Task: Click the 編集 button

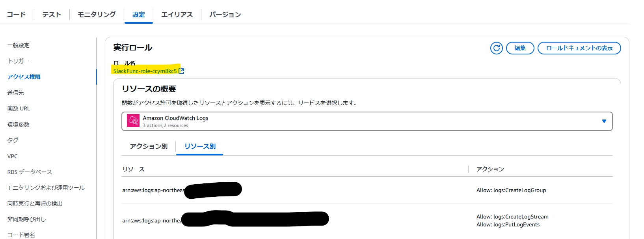Action: [x=520, y=48]
